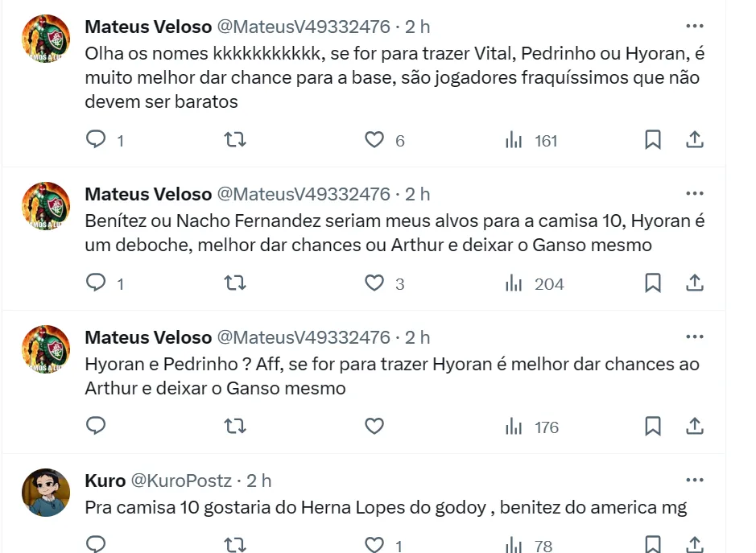
Task: Share the first tweet about Vital and Pedrinho
Action: (694, 140)
